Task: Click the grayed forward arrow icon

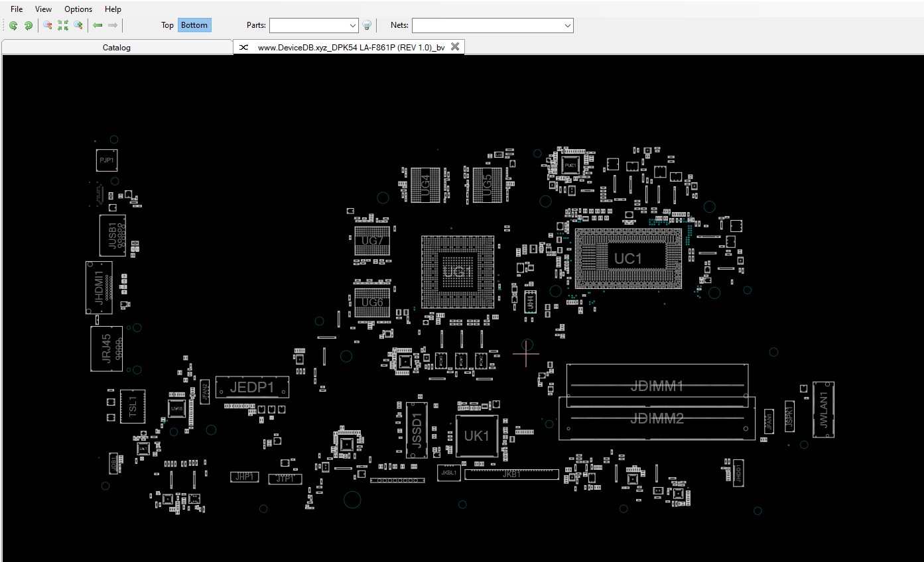Action: [113, 26]
